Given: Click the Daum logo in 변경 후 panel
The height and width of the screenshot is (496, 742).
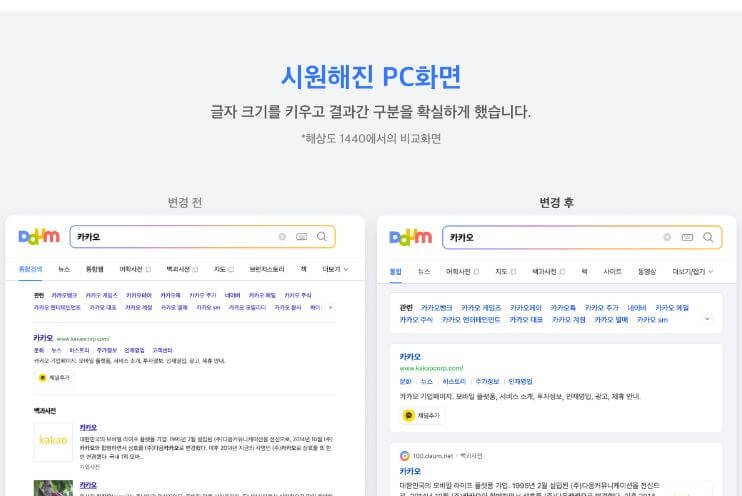Looking at the screenshot, I should (x=410, y=237).
